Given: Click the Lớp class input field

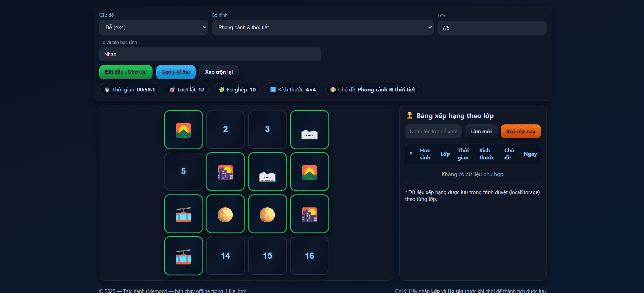Looking at the screenshot, I should click(x=492, y=28).
